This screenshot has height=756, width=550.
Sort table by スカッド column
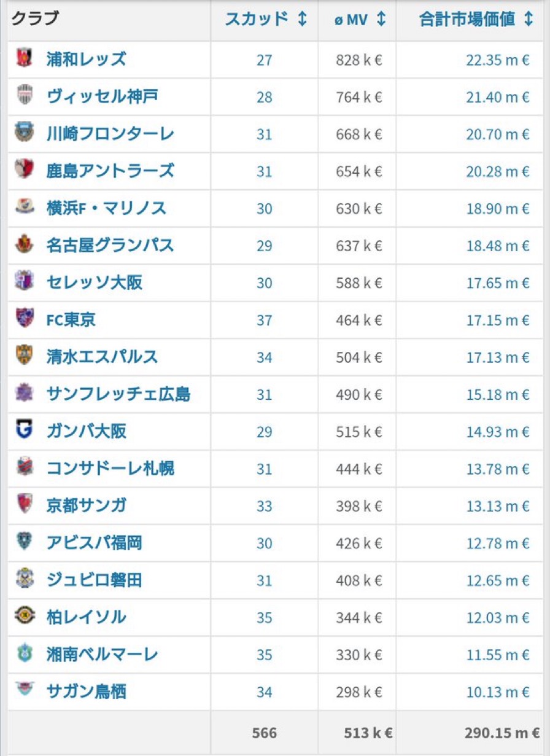265,19
